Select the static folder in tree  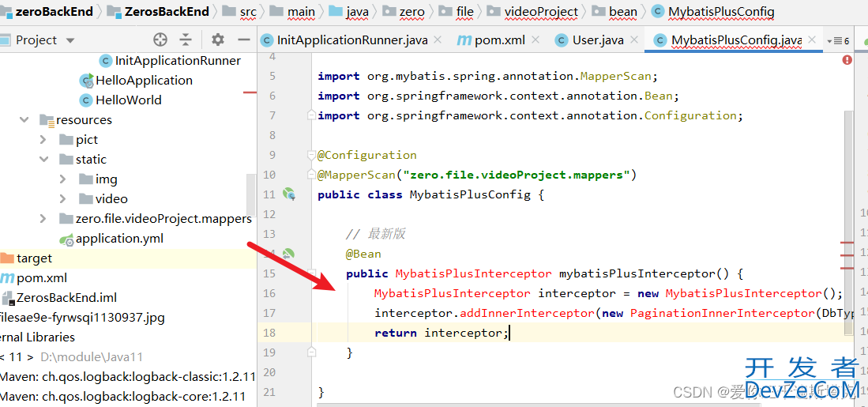(x=91, y=160)
